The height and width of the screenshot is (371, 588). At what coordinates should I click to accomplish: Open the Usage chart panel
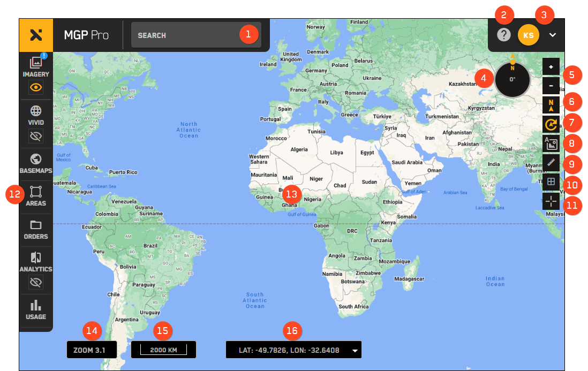click(x=36, y=309)
